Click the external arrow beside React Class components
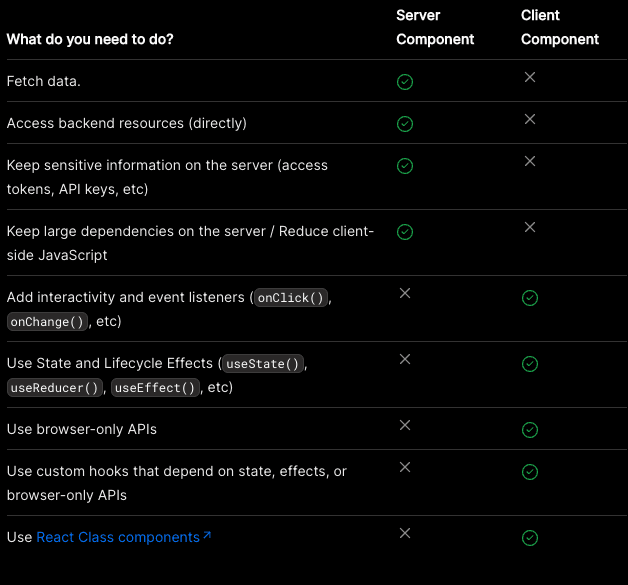This screenshot has width=628, height=585. coord(207,536)
